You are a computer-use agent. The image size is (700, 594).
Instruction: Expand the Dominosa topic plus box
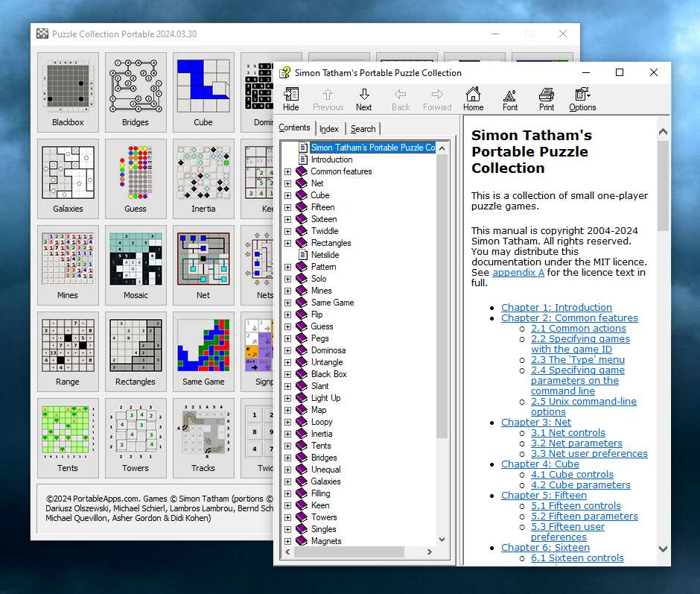pyautogui.click(x=287, y=351)
